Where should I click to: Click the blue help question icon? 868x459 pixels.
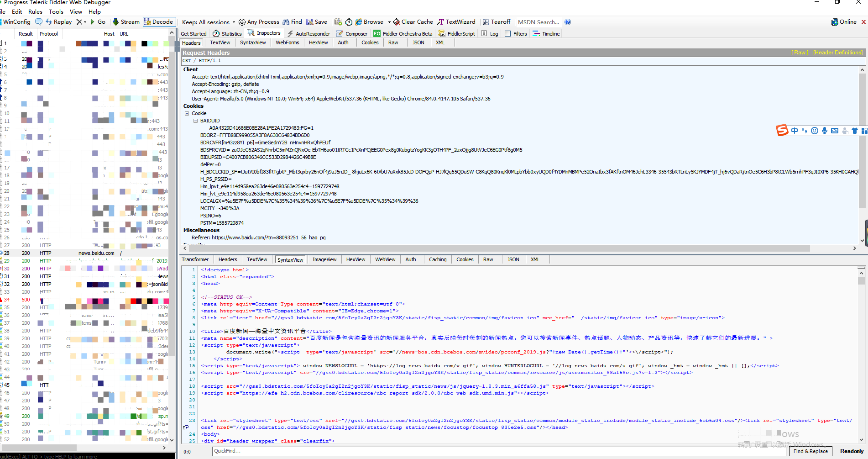(568, 22)
